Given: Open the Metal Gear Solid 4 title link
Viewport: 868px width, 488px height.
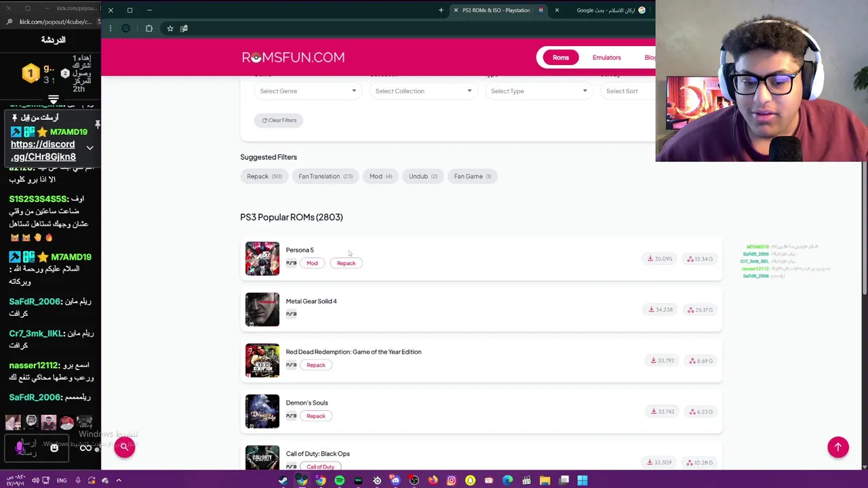Looking at the screenshot, I should 311,301.
